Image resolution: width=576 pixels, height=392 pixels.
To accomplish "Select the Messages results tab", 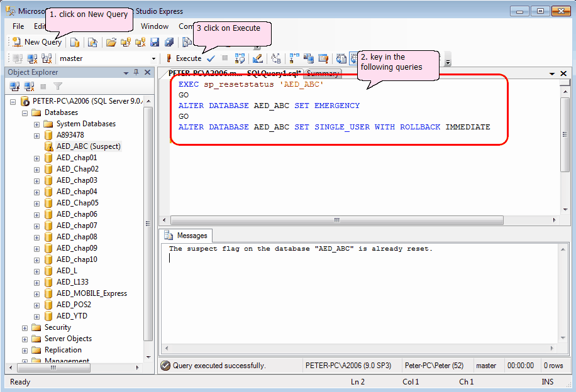I will [x=186, y=236].
